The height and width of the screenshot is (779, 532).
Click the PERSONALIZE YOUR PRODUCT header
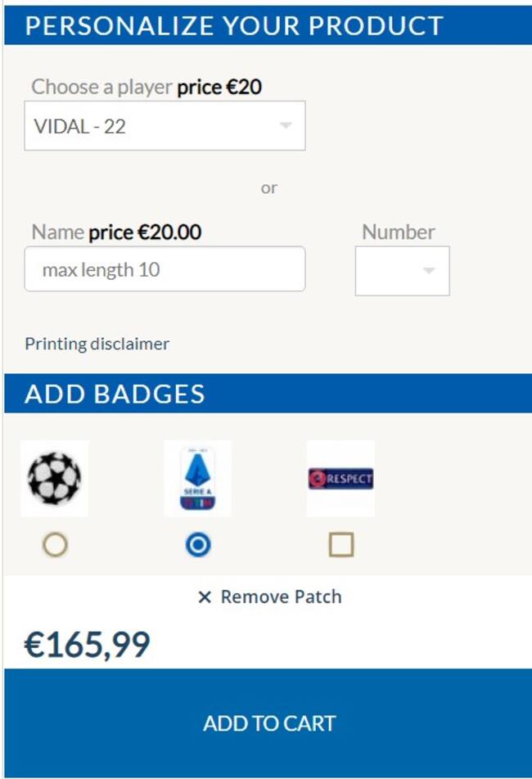click(x=234, y=25)
